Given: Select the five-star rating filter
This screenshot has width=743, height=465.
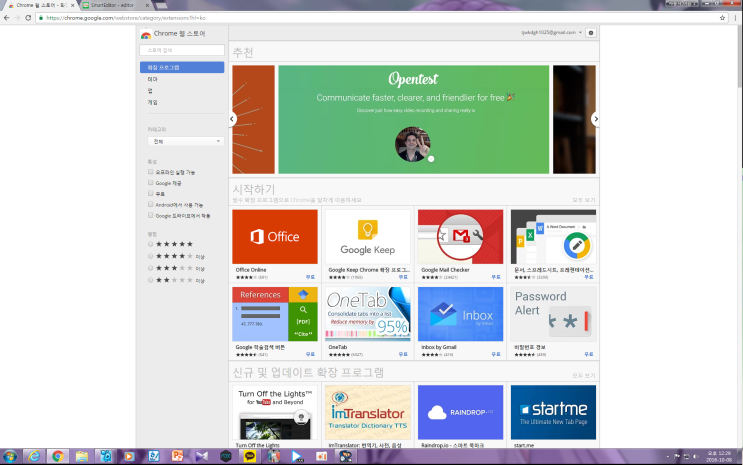Looking at the screenshot, I should coord(151,244).
